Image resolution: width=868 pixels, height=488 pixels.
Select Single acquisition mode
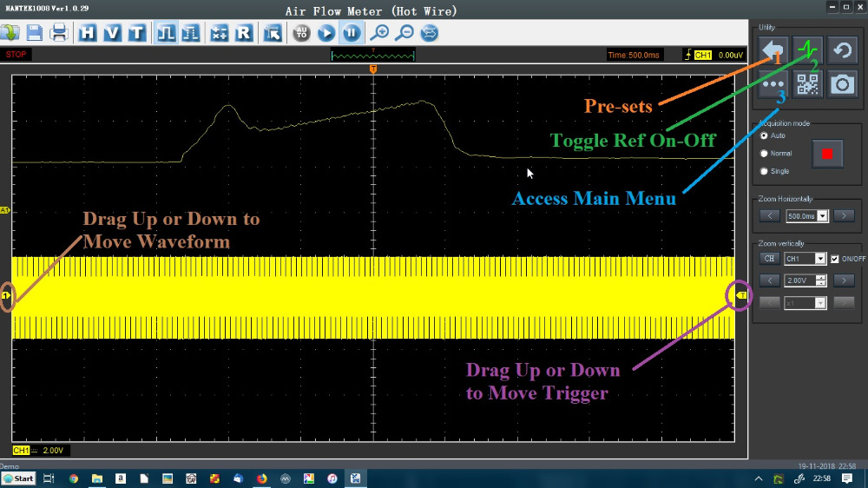pyautogui.click(x=764, y=171)
